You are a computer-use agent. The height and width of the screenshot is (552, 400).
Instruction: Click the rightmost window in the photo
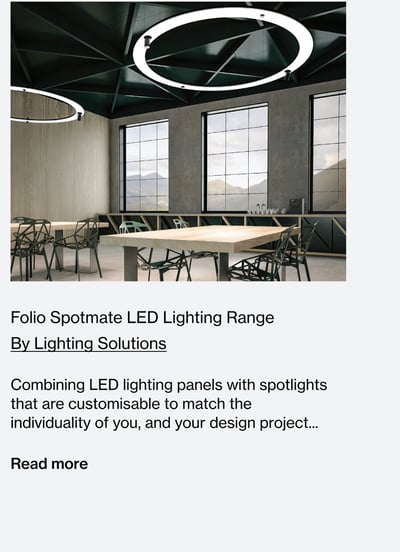point(328,152)
